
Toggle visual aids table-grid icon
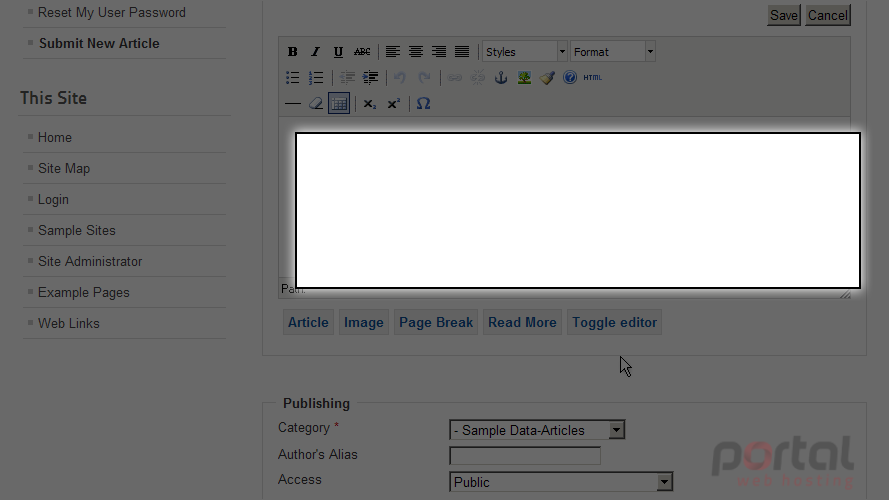[339, 104]
